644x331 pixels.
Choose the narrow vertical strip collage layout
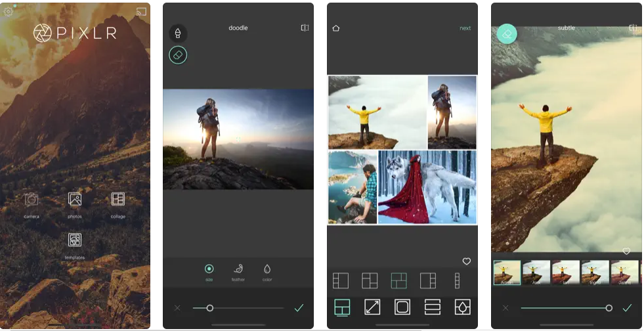coord(457,281)
